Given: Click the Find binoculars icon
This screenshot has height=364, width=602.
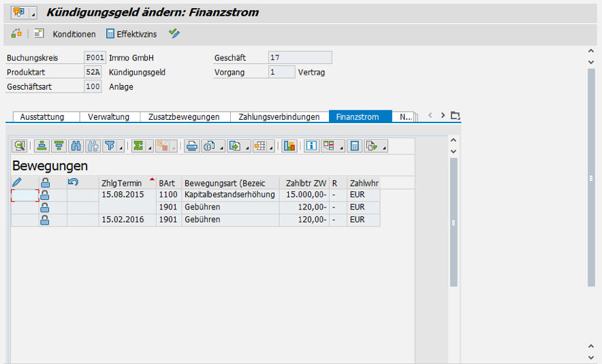Looking at the screenshot, I should (x=76, y=146).
